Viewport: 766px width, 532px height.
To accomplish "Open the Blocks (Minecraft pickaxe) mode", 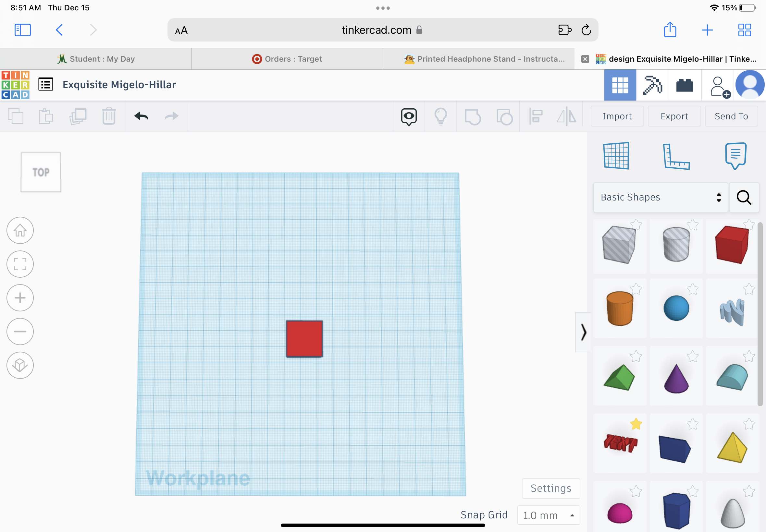I will (652, 85).
